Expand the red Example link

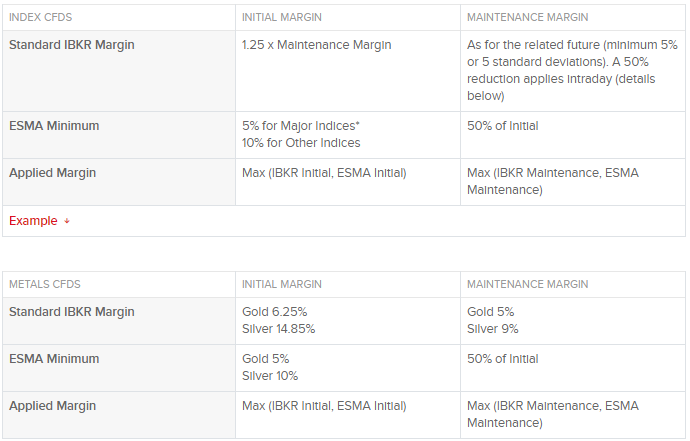(x=33, y=220)
